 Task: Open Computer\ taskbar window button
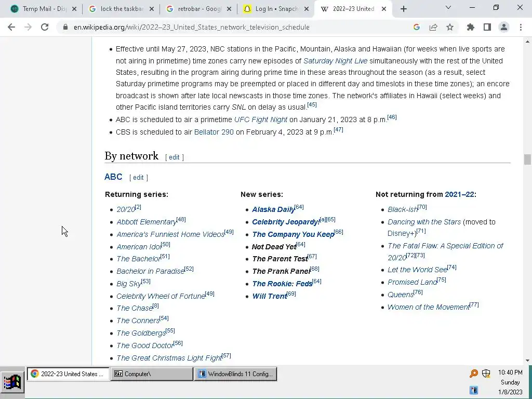[152, 374]
